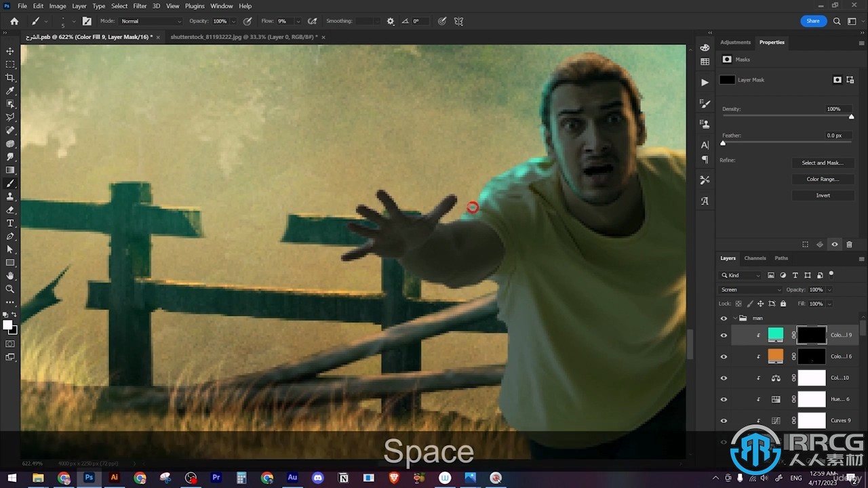Screen dimensions: 868x488
Task: Collapse the man group folder
Action: coord(735,318)
